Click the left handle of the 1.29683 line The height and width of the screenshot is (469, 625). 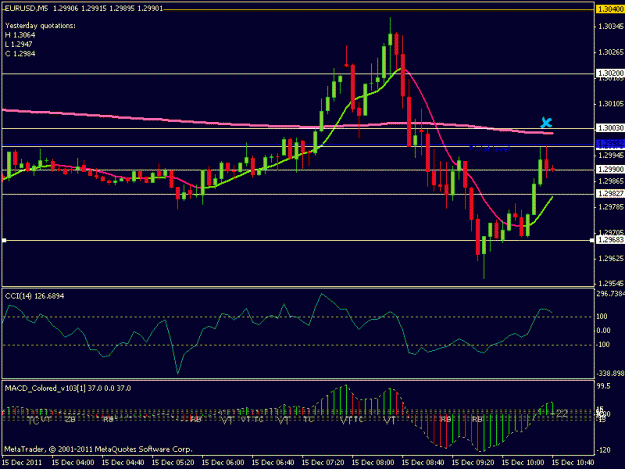(x=4, y=240)
